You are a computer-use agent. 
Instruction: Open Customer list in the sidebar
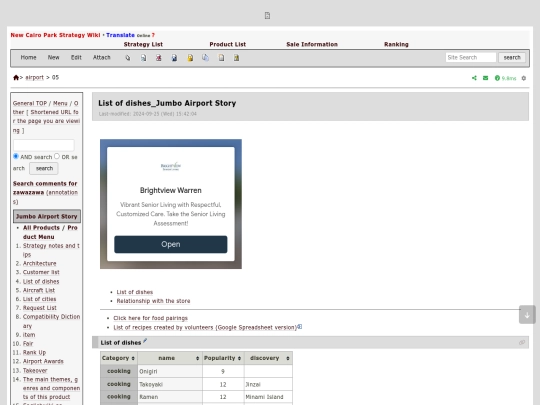point(41,272)
